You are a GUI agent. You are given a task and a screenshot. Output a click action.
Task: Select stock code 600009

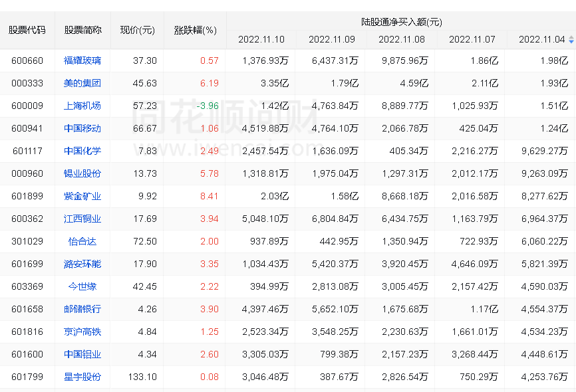27,106
